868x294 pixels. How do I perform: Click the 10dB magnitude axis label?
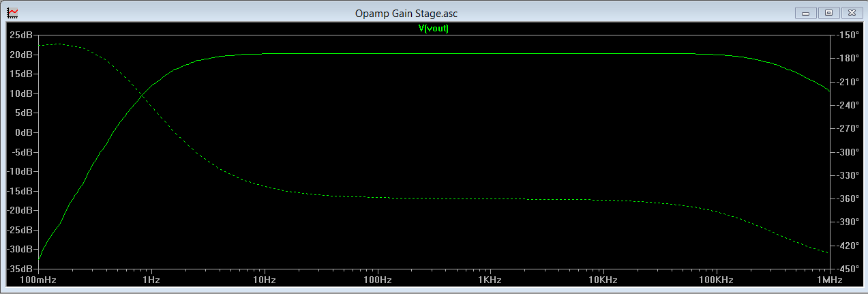point(22,93)
